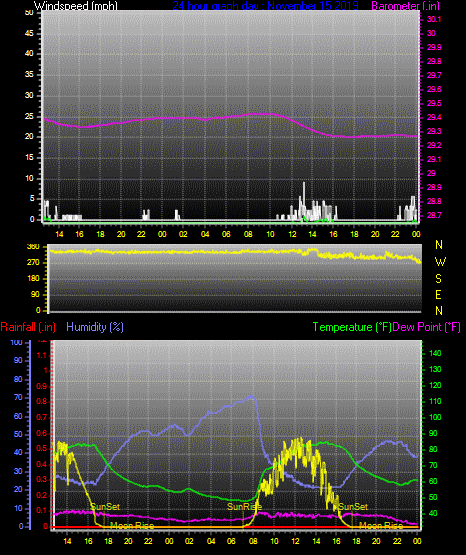
Task: Click the 29.9 value on Barometer axis
Action: click(434, 47)
